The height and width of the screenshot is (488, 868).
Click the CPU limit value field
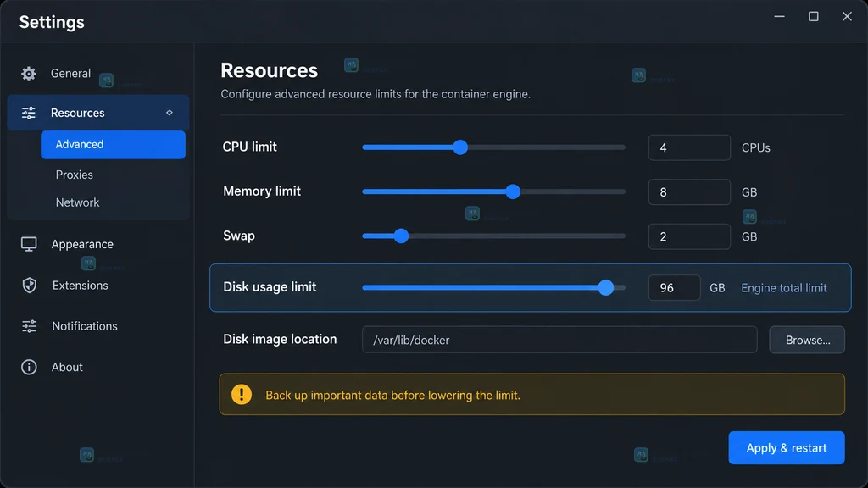pos(689,147)
